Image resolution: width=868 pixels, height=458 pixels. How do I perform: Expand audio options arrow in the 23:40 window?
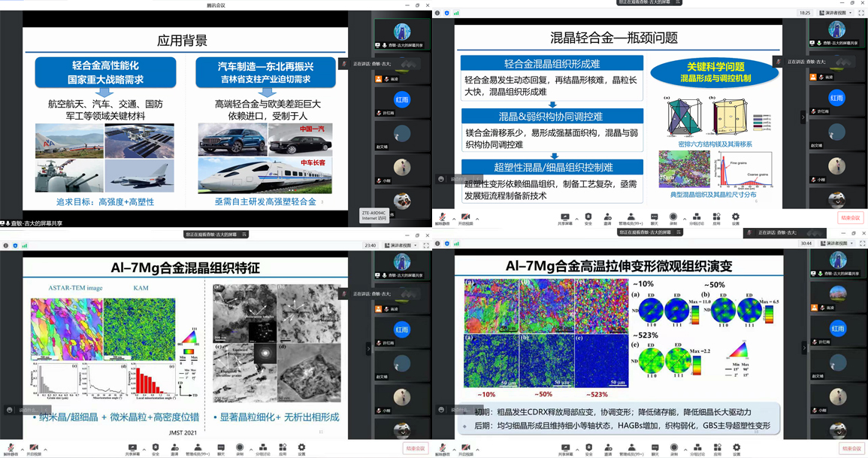coord(21,450)
